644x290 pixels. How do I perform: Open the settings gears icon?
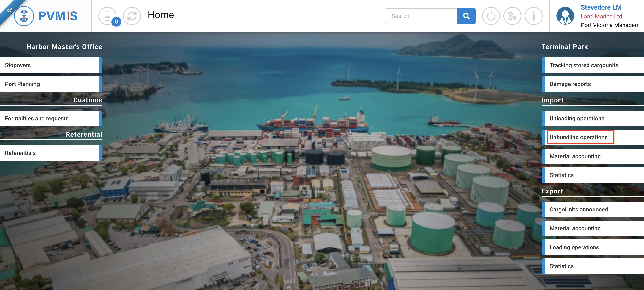click(x=512, y=16)
